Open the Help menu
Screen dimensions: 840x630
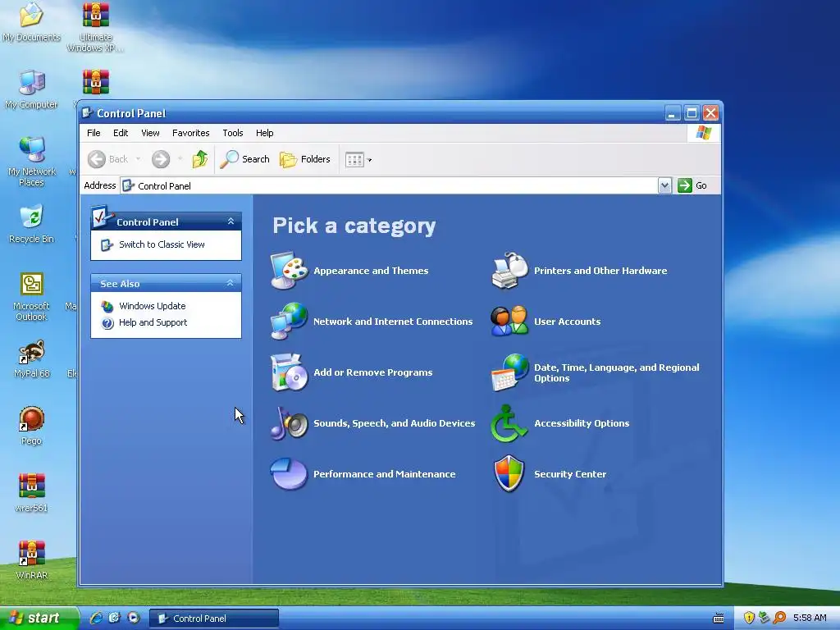point(265,133)
